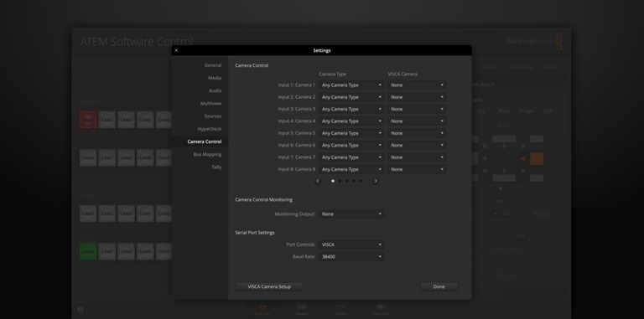
Task: Switch to Sources settings tab
Action: pos(213,116)
